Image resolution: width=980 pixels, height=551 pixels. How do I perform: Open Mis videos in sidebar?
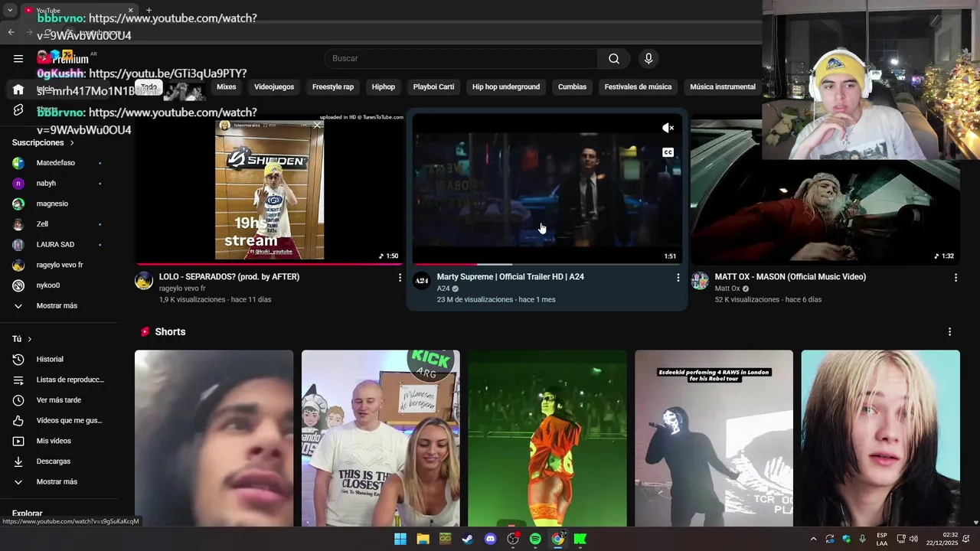54,441
